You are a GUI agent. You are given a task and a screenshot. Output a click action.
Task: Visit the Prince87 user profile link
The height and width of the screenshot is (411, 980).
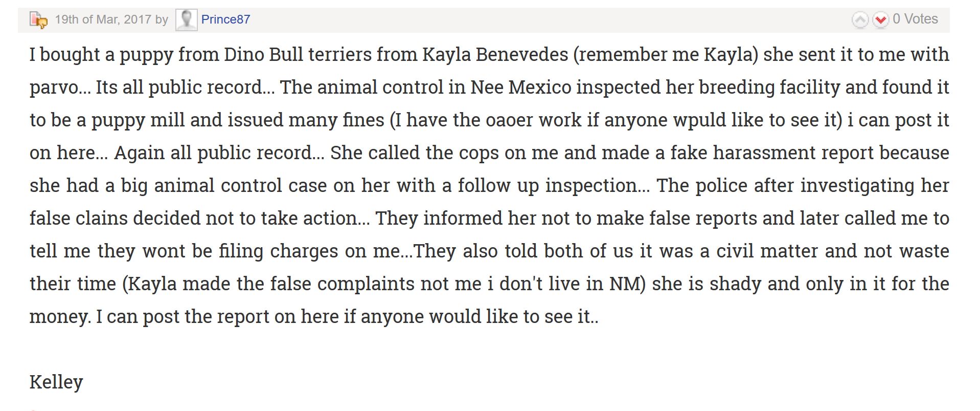tap(225, 19)
